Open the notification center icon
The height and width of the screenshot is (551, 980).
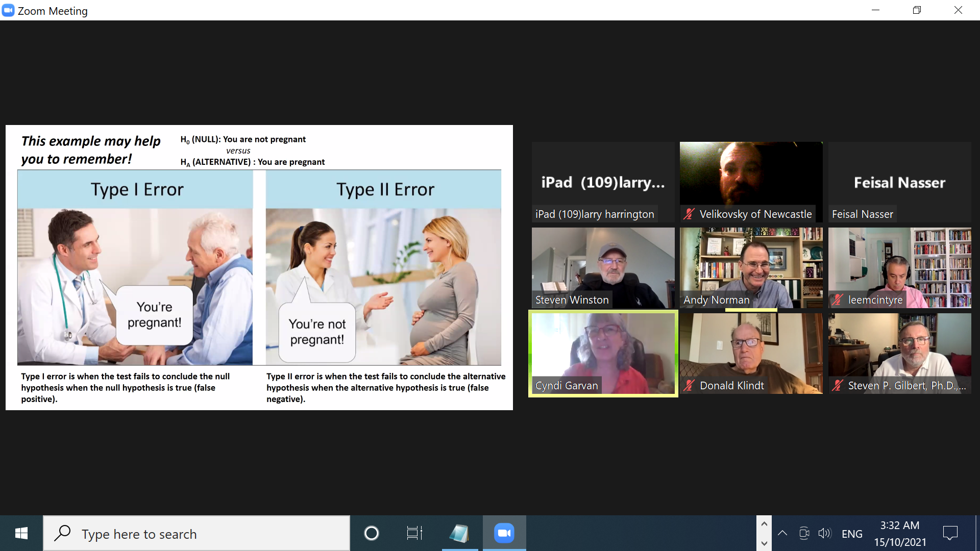(950, 534)
